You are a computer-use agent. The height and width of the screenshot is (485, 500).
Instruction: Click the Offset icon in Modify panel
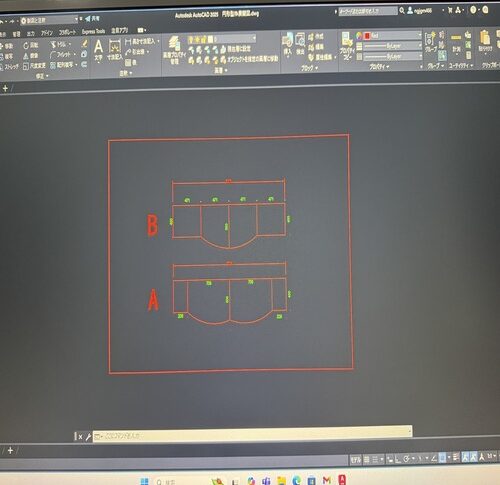(84, 64)
